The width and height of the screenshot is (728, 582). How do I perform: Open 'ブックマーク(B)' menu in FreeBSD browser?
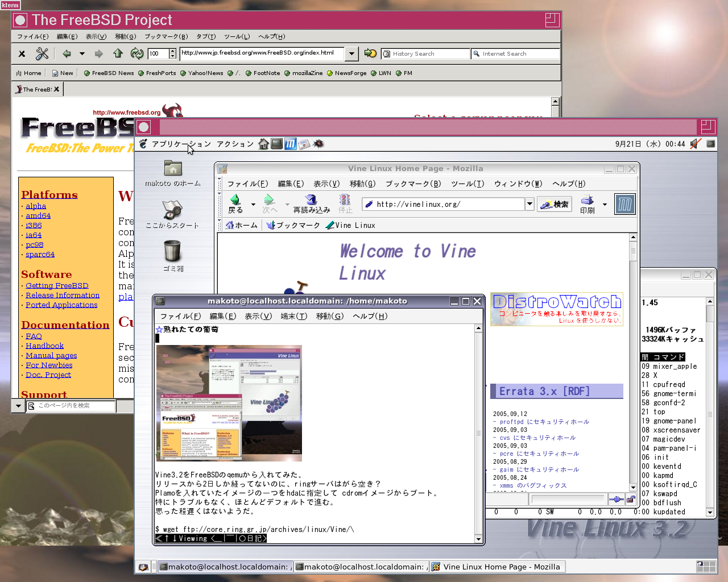166,36
